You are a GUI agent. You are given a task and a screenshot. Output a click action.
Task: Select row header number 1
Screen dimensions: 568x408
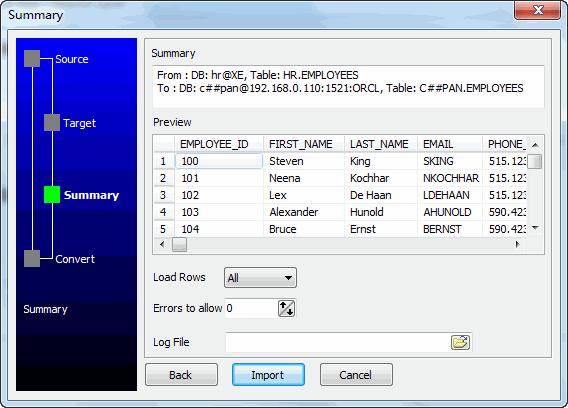164,161
